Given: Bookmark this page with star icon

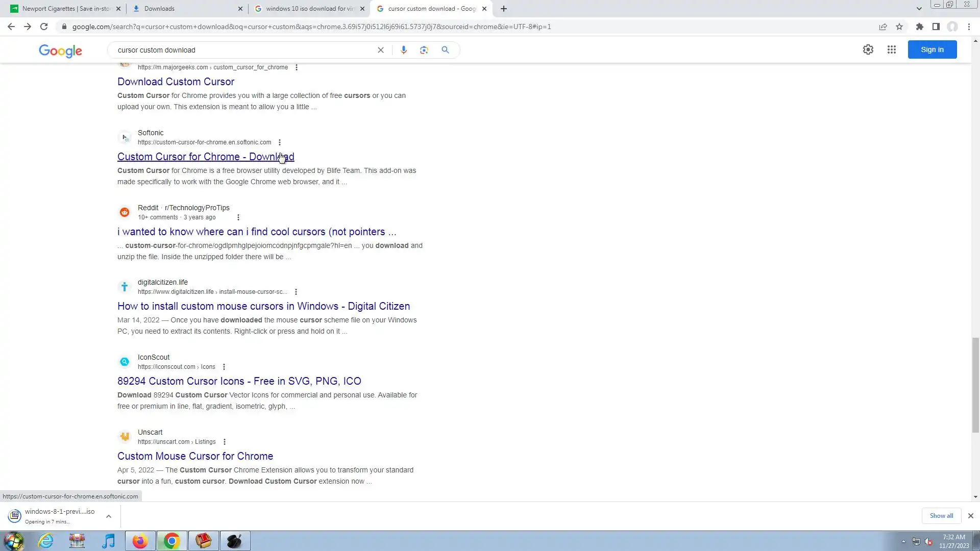Looking at the screenshot, I should pyautogui.click(x=899, y=27).
